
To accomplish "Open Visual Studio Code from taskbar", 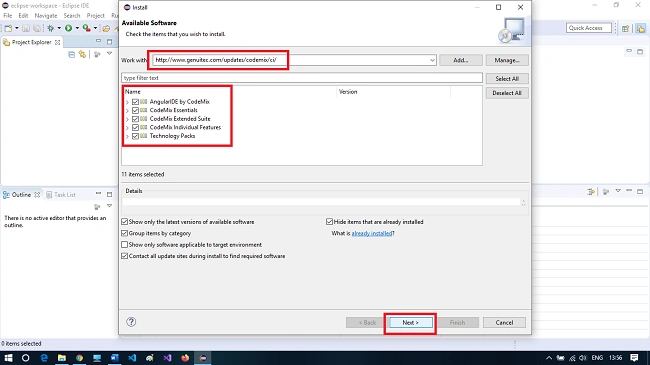I will click(x=132, y=358).
